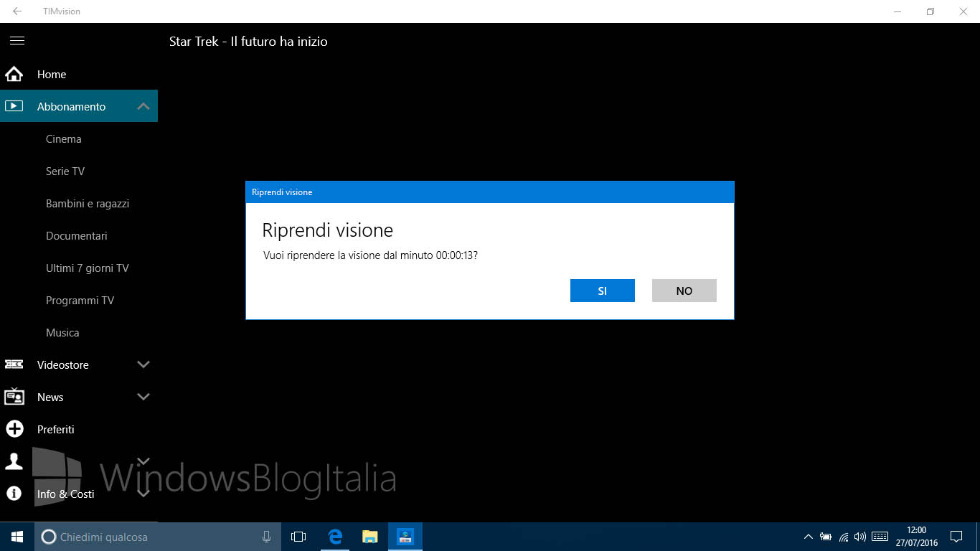Open the touch keyboard tray icon
This screenshot has width=980, height=551.
tap(880, 537)
